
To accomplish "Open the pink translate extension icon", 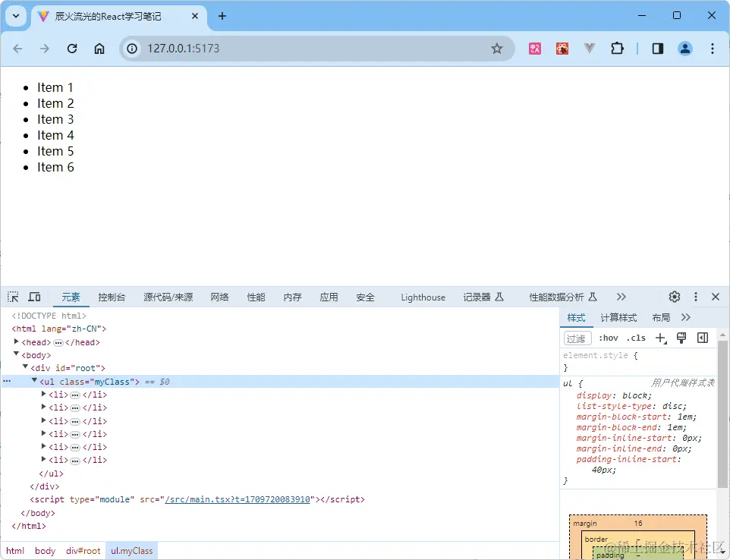I will click(535, 49).
